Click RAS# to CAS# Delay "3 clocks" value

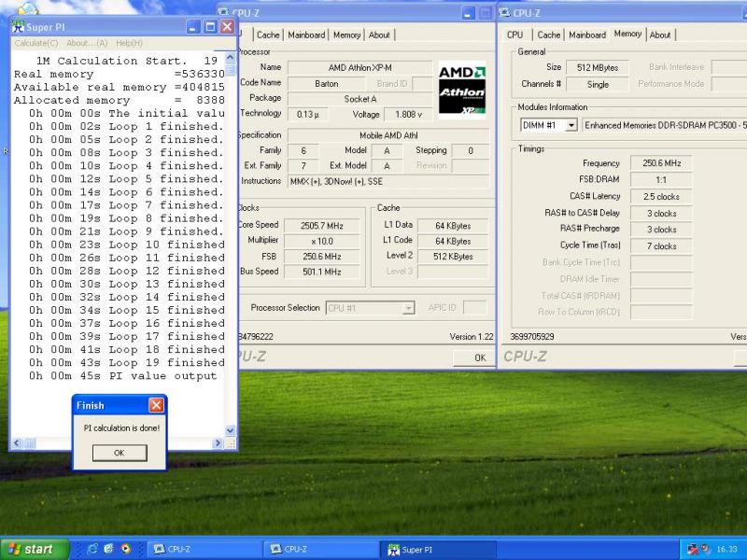[x=661, y=214]
